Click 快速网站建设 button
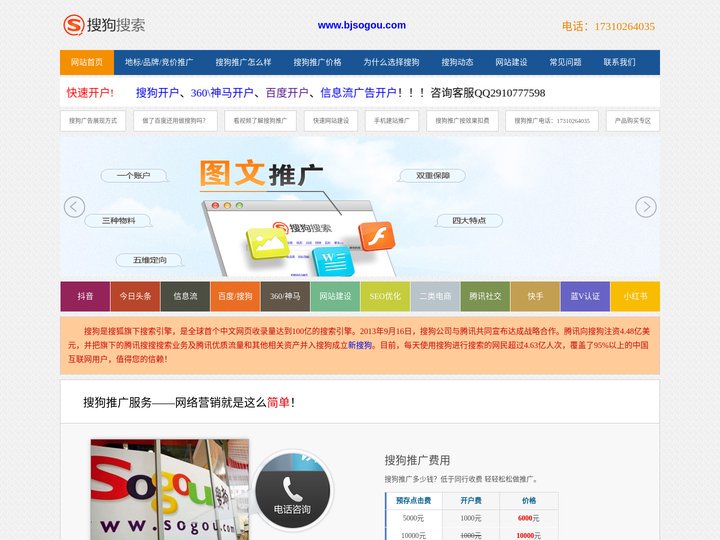Screen dimensions: 720x540 331,121
